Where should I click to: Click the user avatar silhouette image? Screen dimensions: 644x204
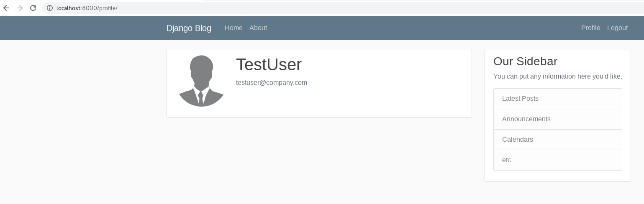pos(201,81)
